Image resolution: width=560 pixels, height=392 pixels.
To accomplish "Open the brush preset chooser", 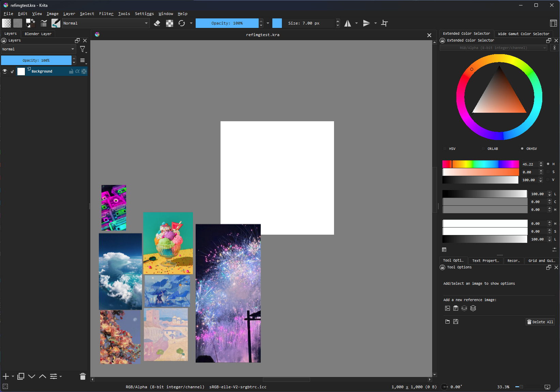I will tap(56, 23).
